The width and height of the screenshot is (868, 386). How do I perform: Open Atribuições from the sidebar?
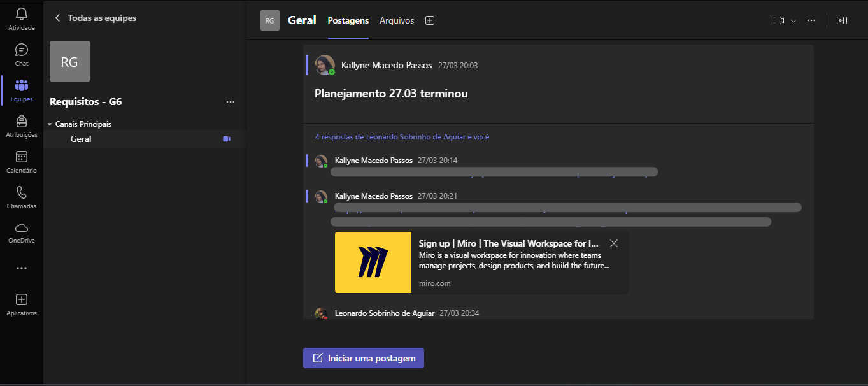tap(21, 124)
